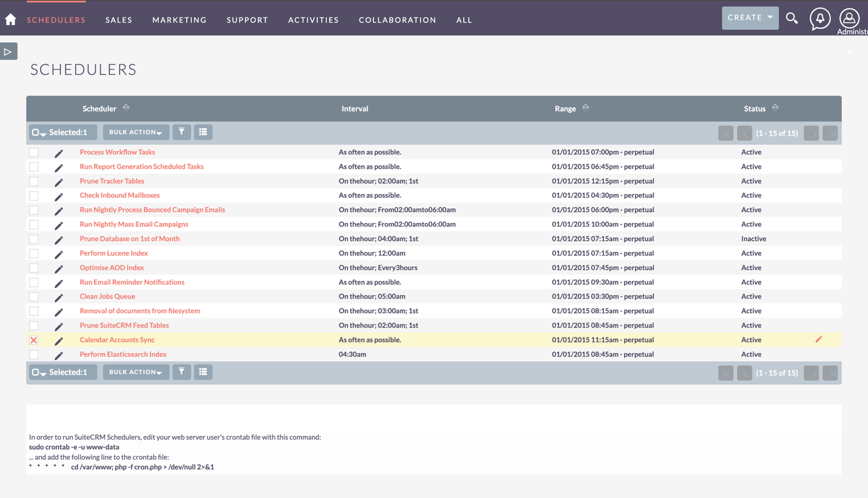Open the Clean Jobs Queue scheduler
This screenshot has height=498, width=868.
pyautogui.click(x=106, y=296)
